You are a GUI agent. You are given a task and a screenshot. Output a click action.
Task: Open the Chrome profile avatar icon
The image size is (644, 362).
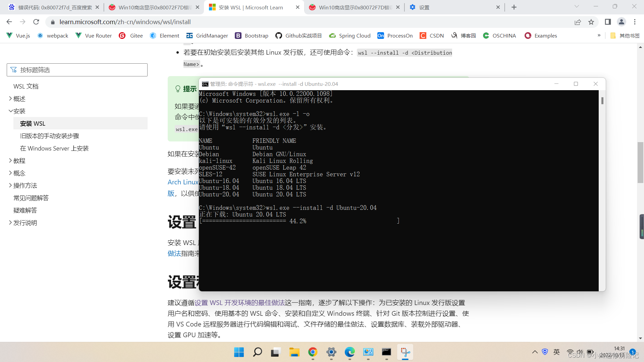621,22
